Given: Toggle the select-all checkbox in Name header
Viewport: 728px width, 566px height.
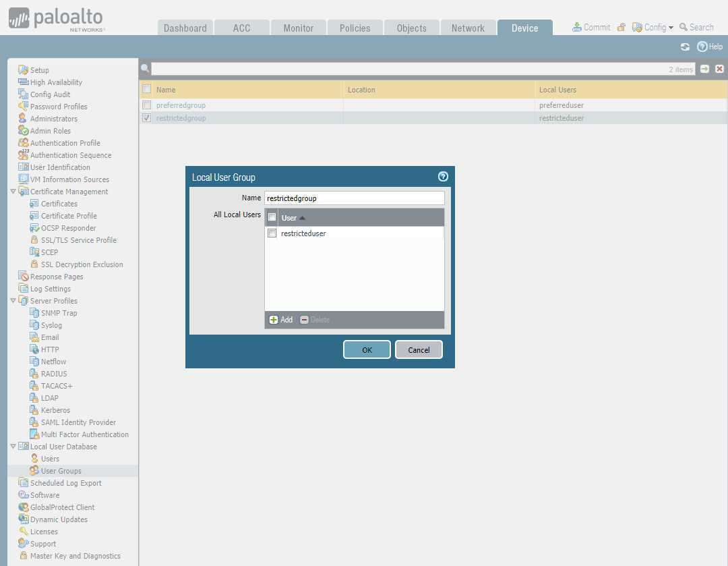Looking at the screenshot, I should 147,89.
